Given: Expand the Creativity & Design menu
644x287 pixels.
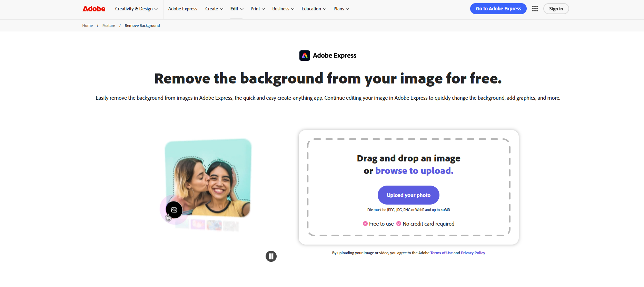Looking at the screenshot, I should point(136,9).
